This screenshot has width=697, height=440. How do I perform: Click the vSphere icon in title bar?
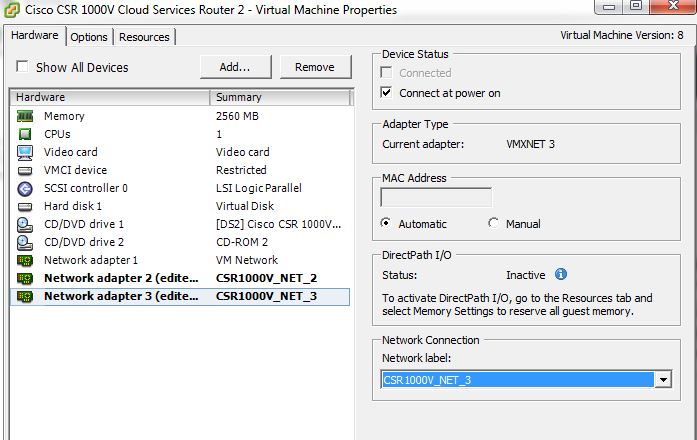tap(12, 10)
